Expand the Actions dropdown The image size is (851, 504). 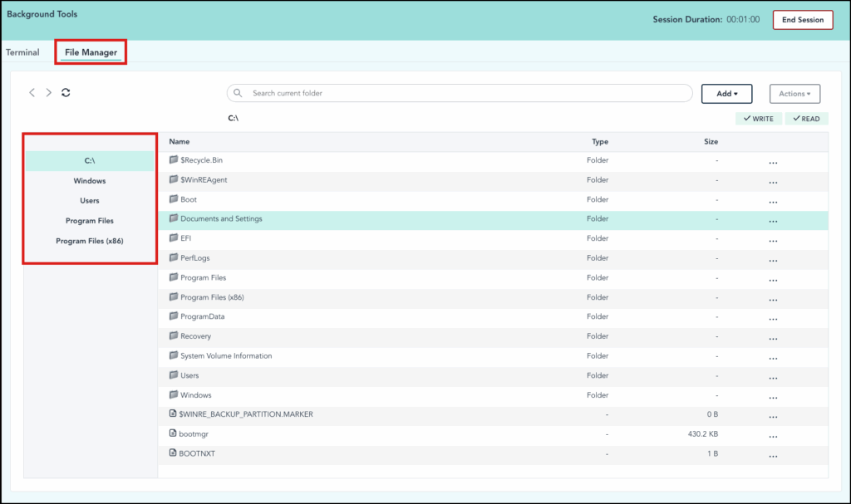pos(794,94)
